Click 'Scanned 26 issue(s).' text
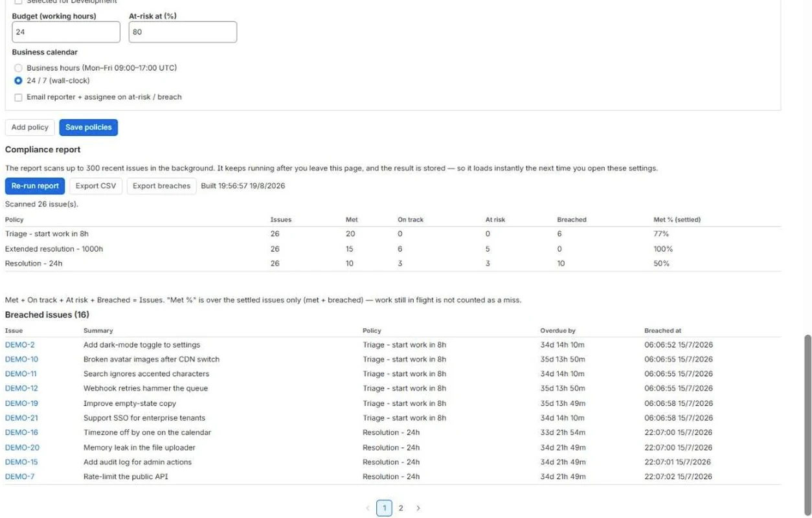812x518 pixels. pos(41,205)
